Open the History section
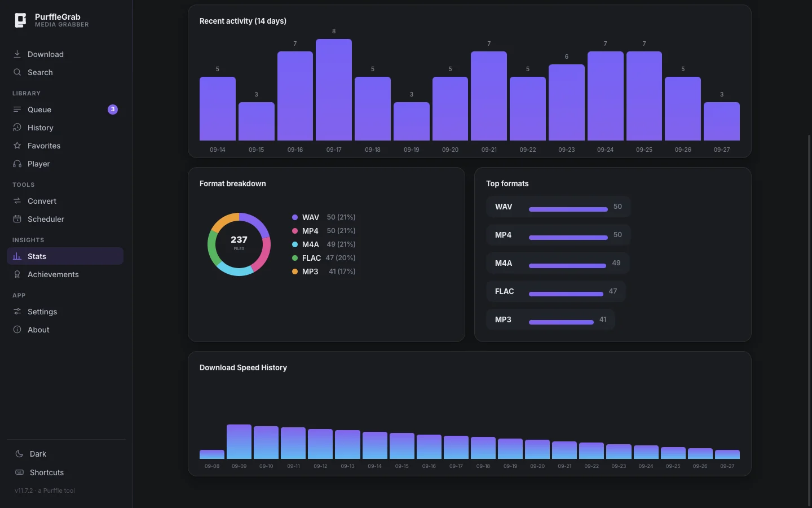 65,128
